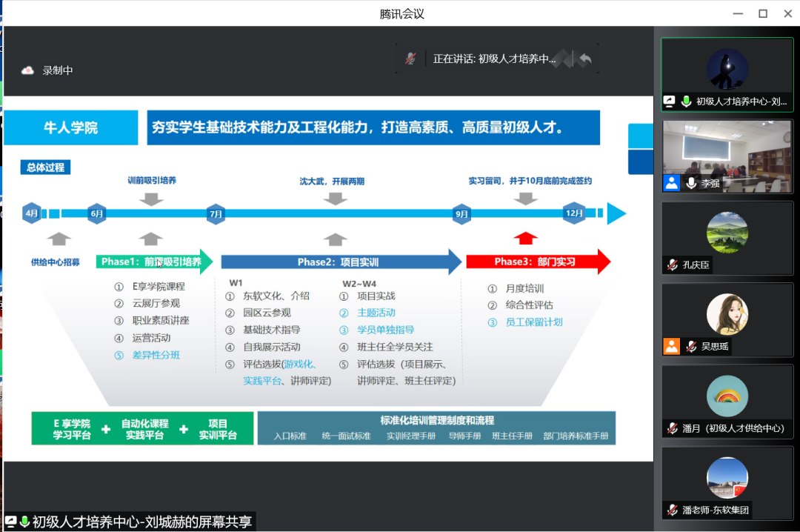This screenshot has height=532, width=800.
Task: Click the reply arrow in the floating speaker bar
Action: [x=585, y=59]
